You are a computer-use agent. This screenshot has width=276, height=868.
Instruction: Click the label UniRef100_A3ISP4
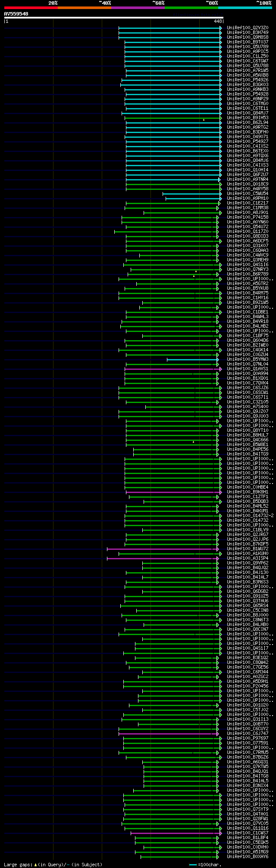point(248,558)
